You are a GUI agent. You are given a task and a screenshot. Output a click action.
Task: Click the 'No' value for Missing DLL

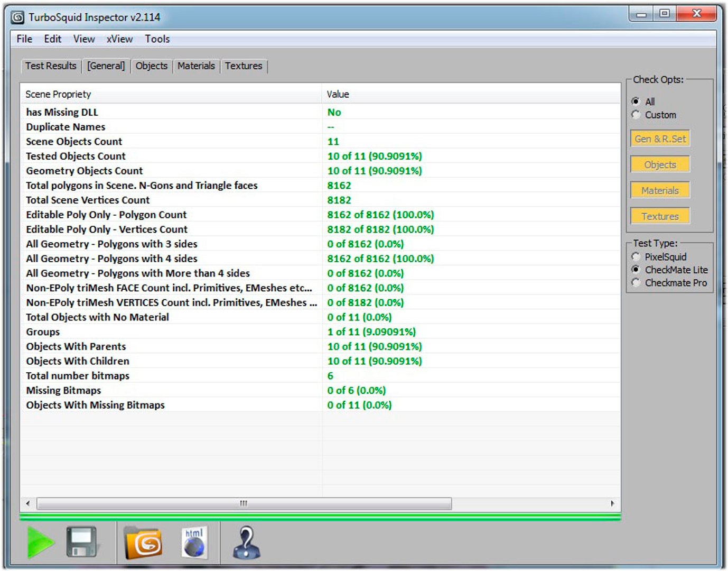point(334,112)
